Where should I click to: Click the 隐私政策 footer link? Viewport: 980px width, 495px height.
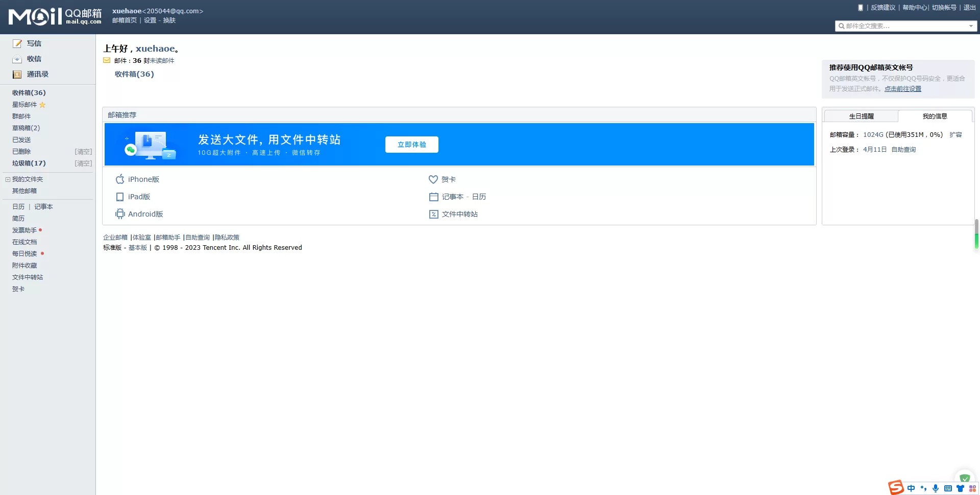click(x=227, y=238)
